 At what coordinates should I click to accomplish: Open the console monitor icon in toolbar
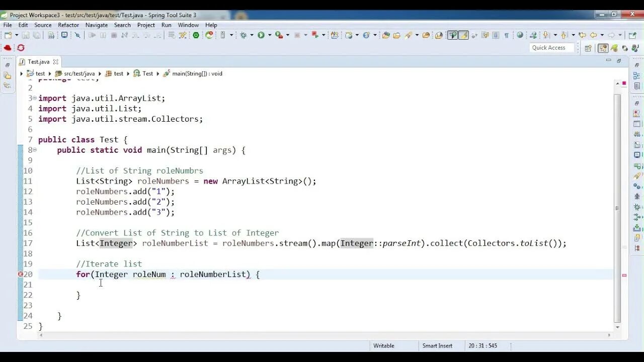[x=64, y=35]
